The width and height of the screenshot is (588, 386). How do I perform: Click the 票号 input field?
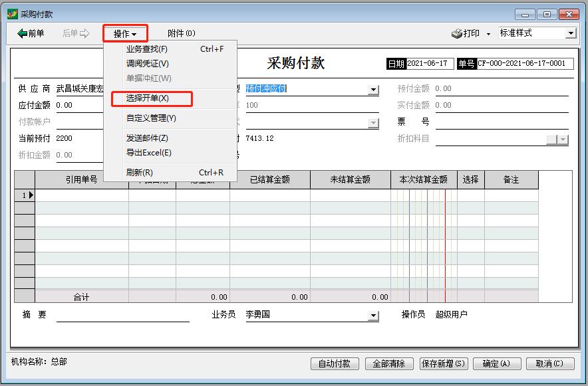[x=502, y=122]
